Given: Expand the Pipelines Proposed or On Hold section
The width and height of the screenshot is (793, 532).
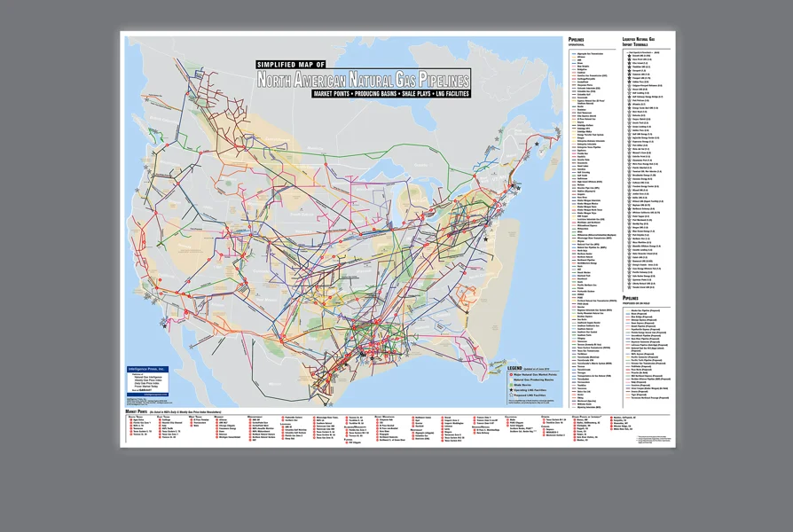Looking at the screenshot, I should [632, 300].
